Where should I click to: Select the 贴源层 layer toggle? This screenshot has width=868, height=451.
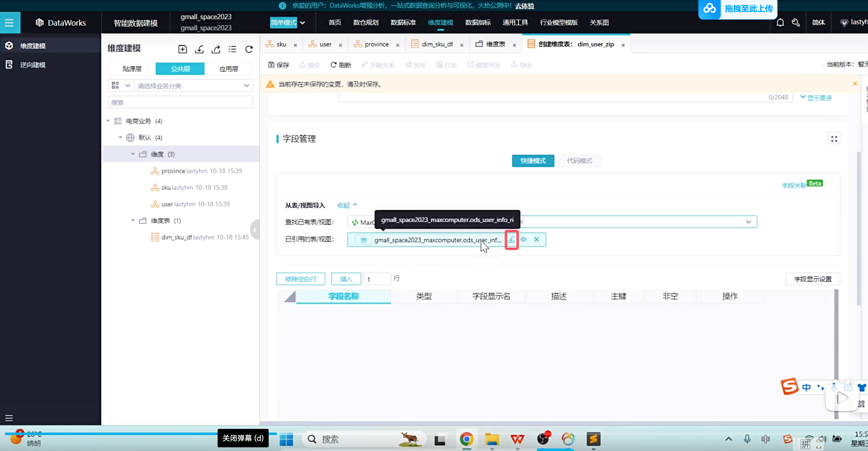[x=132, y=69]
